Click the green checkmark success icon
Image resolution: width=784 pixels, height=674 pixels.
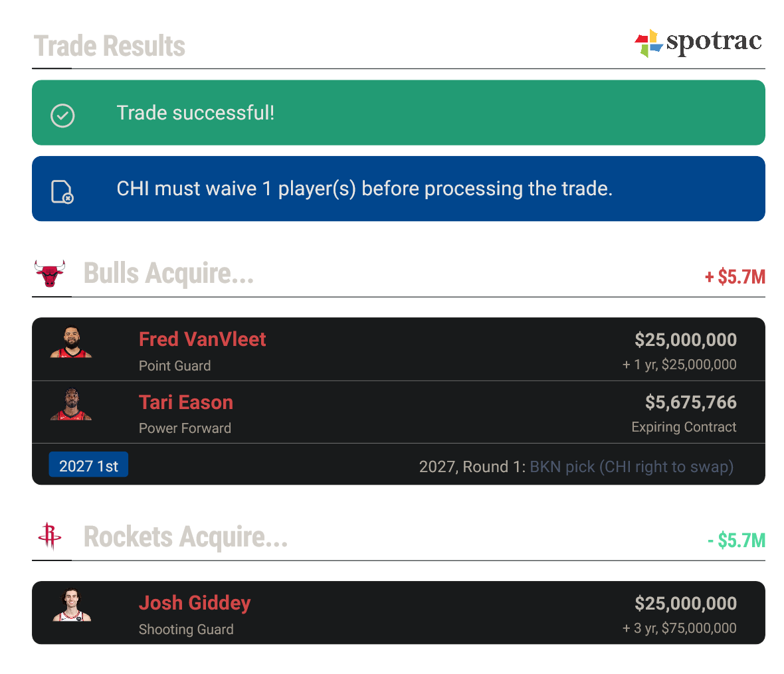point(62,115)
